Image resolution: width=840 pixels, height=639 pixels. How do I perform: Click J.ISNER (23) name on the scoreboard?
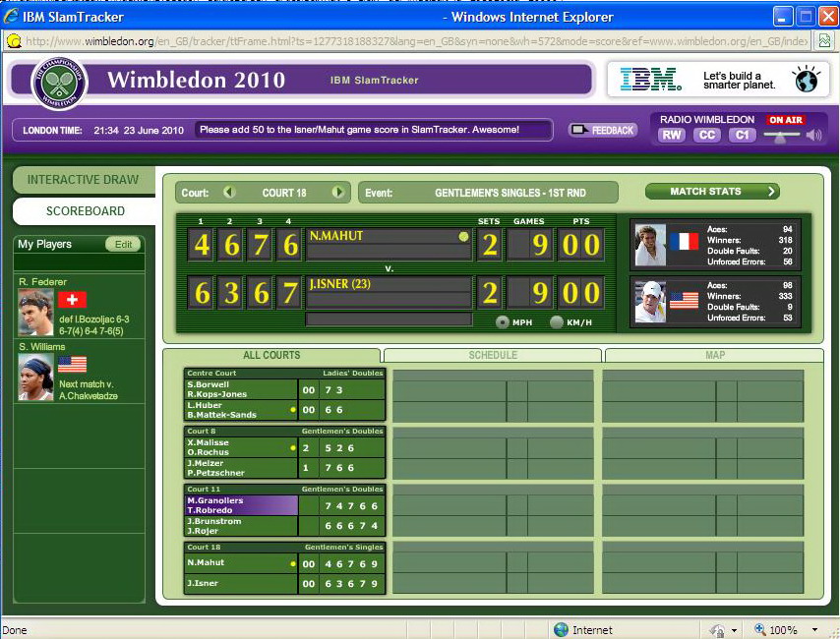pyautogui.click(x=340, y=284)
